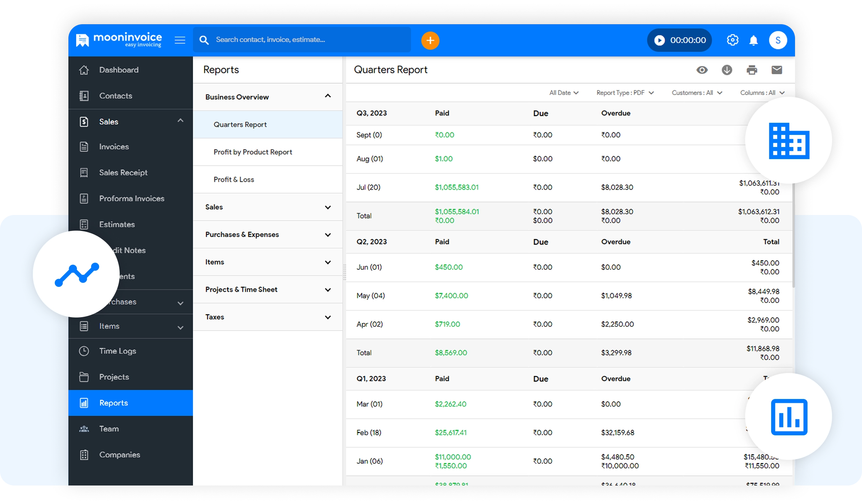Screen dimensions: 862x504
Task: Open settings gear in top bar
Action: [732, 40]
